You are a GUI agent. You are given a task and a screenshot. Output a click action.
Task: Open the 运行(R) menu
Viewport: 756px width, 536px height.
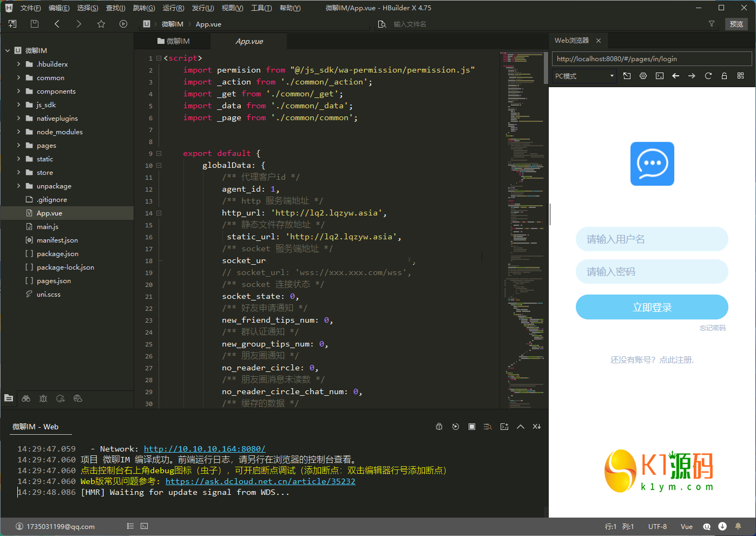(173, 8)
